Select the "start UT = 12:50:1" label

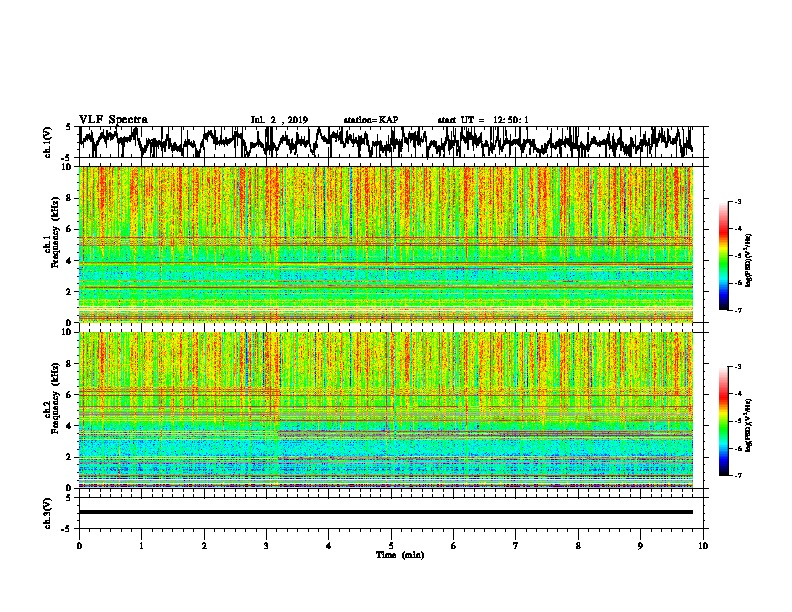click(x=483, y=120)
